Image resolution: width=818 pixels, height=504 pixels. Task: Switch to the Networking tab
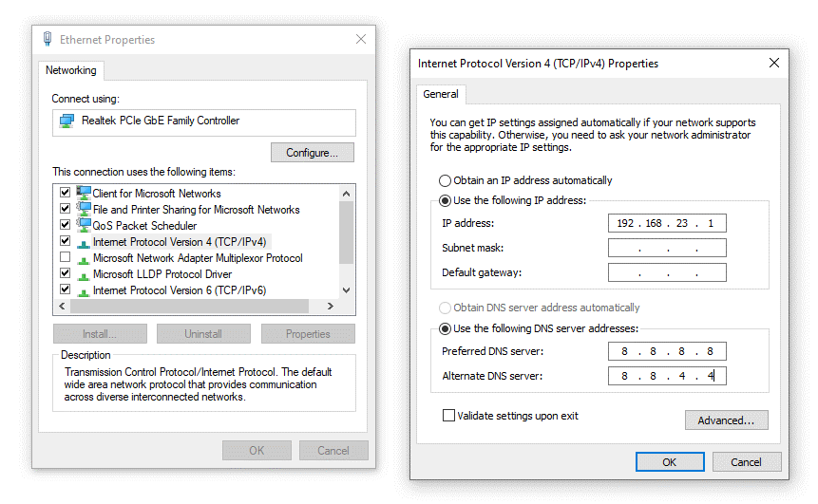(71, 70)
